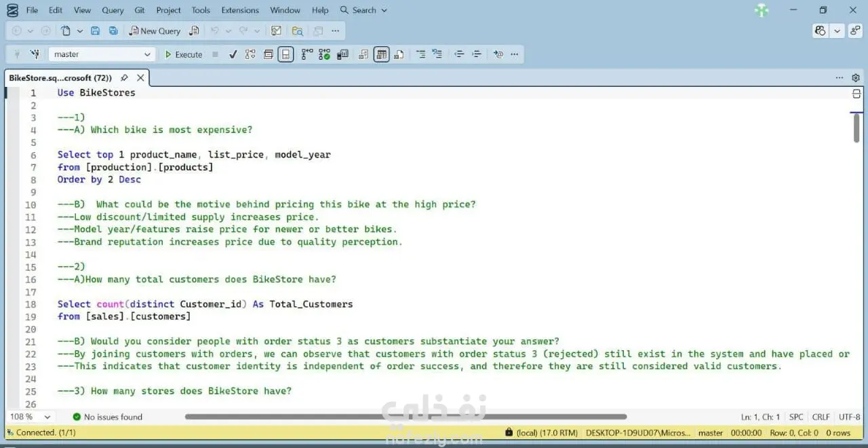Click the CRLF line ending indicator
The width and height of the screenshot is (868, 448).
pyautogui.click(x=821, y=417)
